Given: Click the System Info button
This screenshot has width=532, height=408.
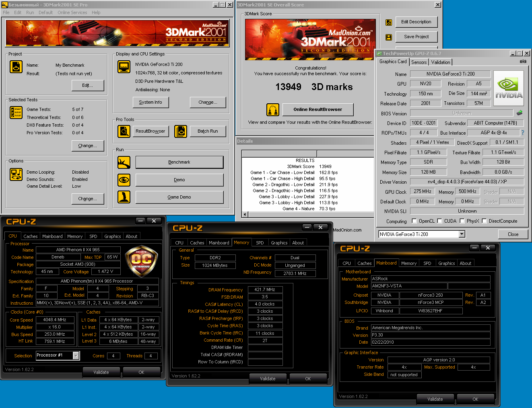Looking at the screenshot, I should (x=151, y=103).
